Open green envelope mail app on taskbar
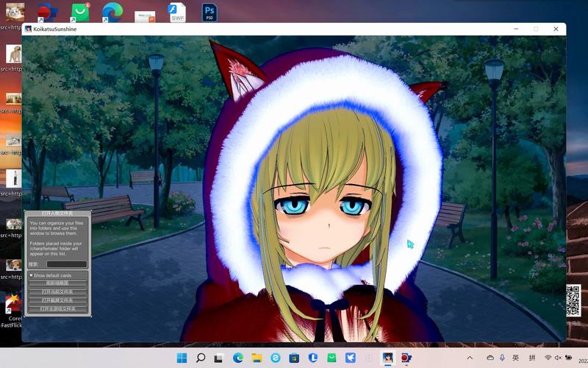588x368 pixels. coord(331,358)
